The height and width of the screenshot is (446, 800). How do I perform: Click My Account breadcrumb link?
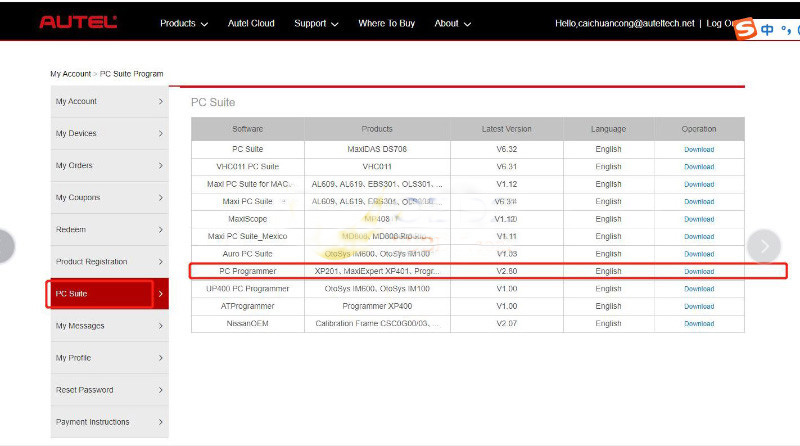click(70, 74)
